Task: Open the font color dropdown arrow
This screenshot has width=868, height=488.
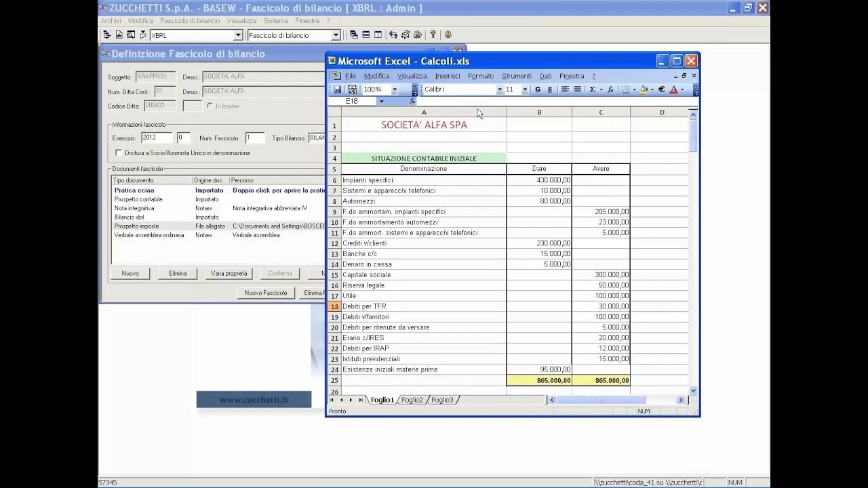Action: click(x=682, y=89)
